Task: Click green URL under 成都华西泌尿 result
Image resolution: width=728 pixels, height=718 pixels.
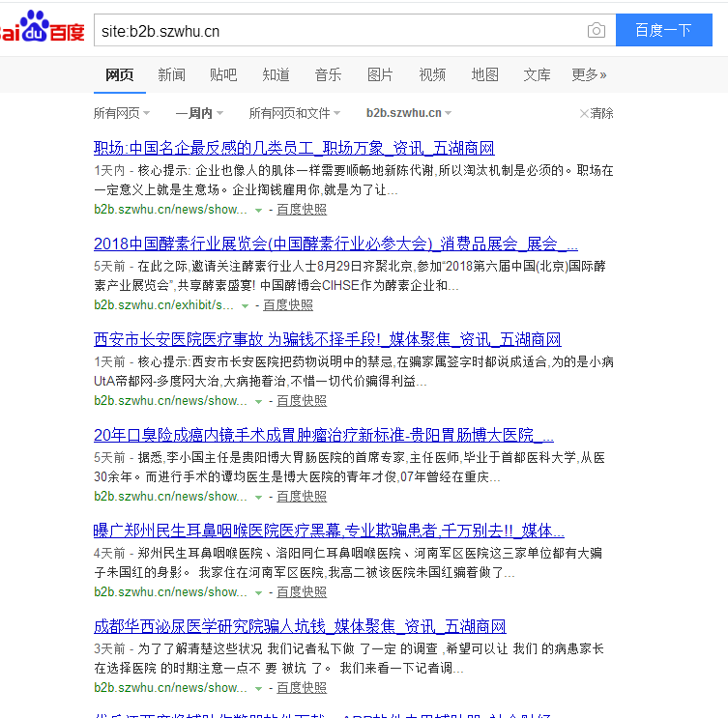Action: (x=170, y=688)
